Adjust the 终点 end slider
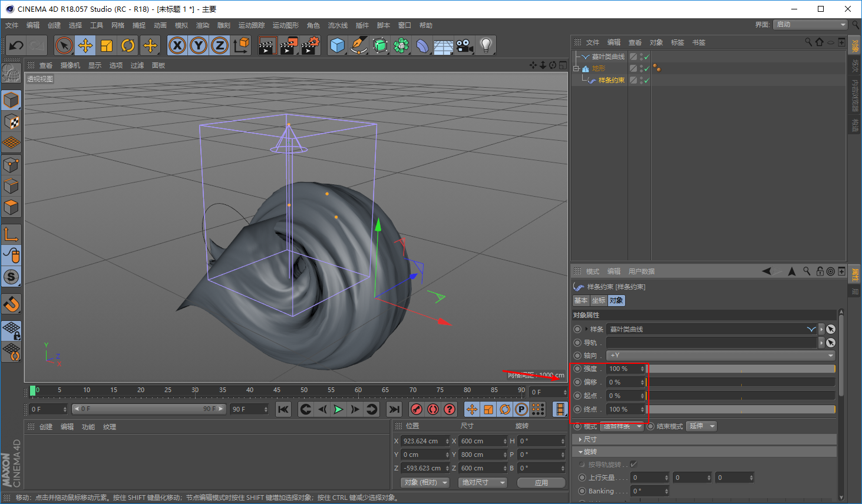 pyautogui.click(x=741, y=409)
